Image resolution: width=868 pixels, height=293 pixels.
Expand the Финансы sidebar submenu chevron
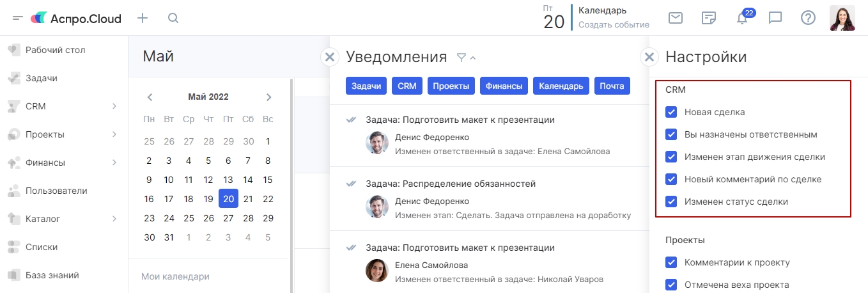coord(114,162)
